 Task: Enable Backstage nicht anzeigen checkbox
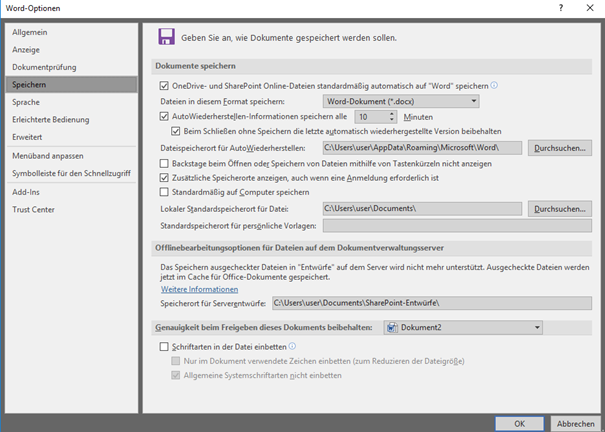coord(165,163)
